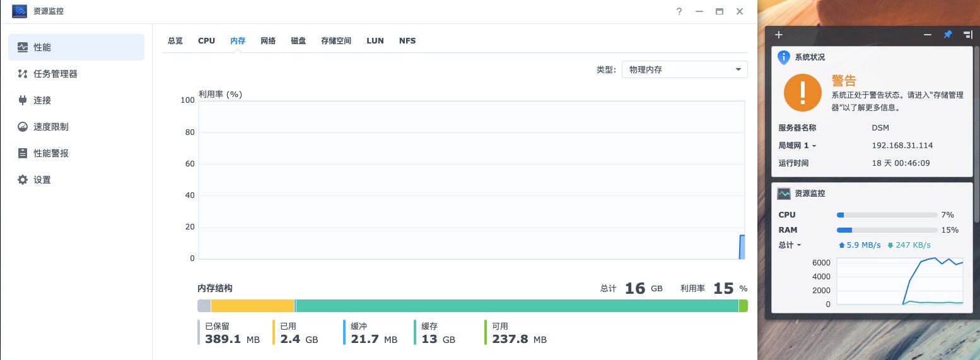
Task: Expand the 局域网 1 dropdown
Action: (797, 146)
